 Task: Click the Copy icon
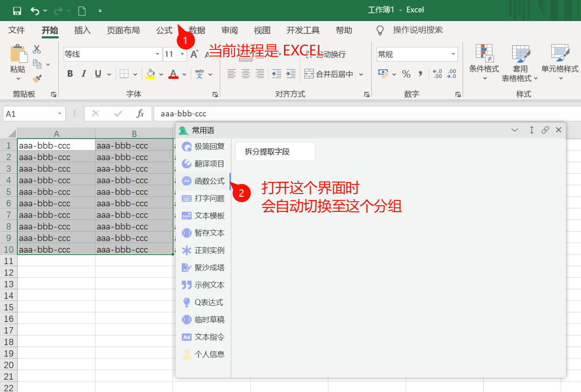pos(37,64)
